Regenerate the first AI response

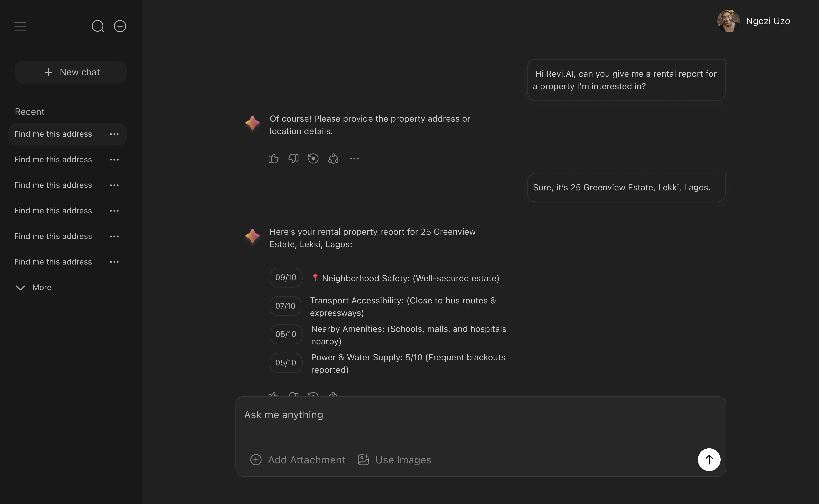[313, 159]
